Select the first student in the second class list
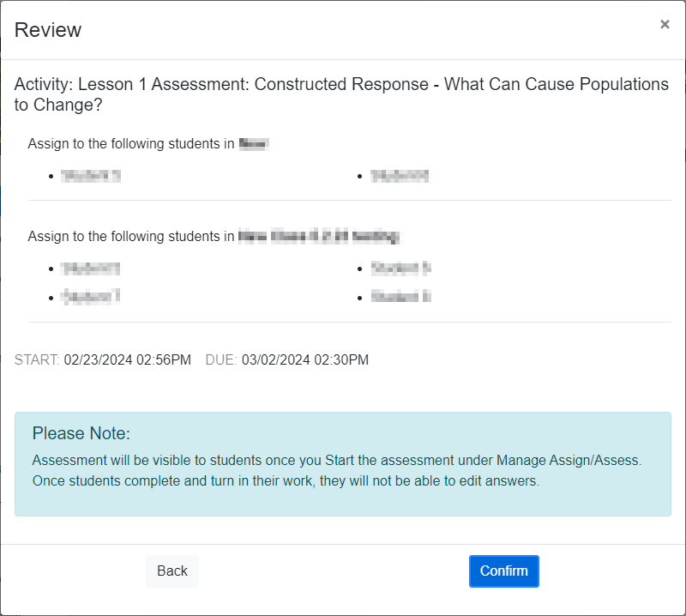This screenshot has height=616, width=686. click(x=91, y=268)
